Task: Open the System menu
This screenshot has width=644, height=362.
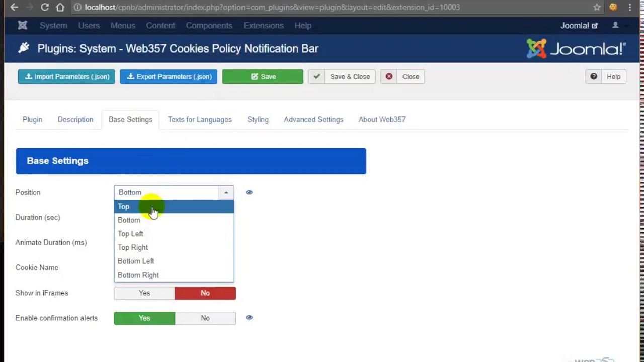Action: (x=53, y=26)
